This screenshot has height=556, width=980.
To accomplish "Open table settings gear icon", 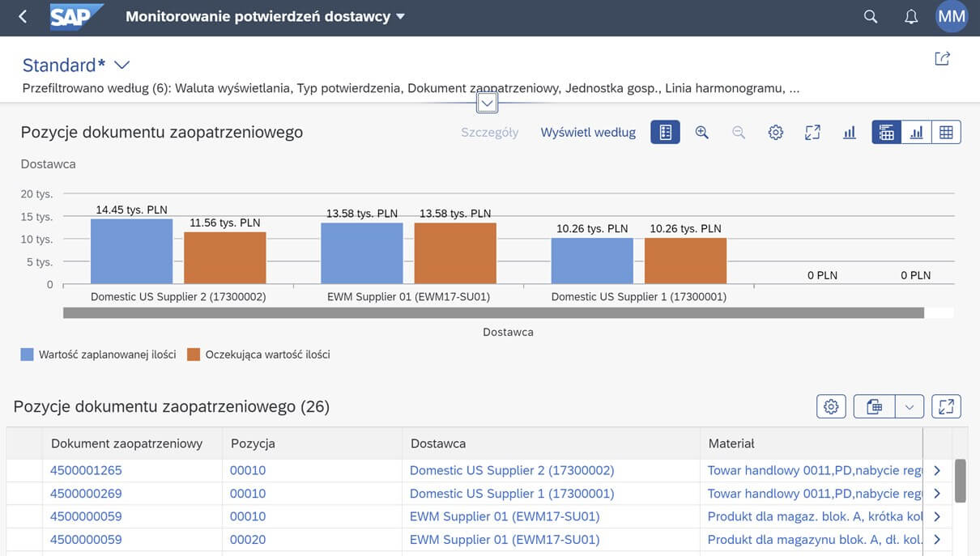I will point(831,407).
